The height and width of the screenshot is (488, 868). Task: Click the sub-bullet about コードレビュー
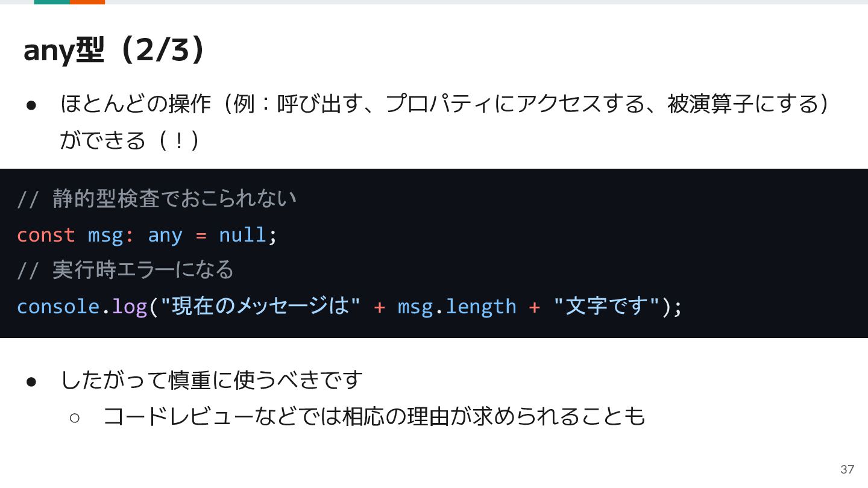374,416
